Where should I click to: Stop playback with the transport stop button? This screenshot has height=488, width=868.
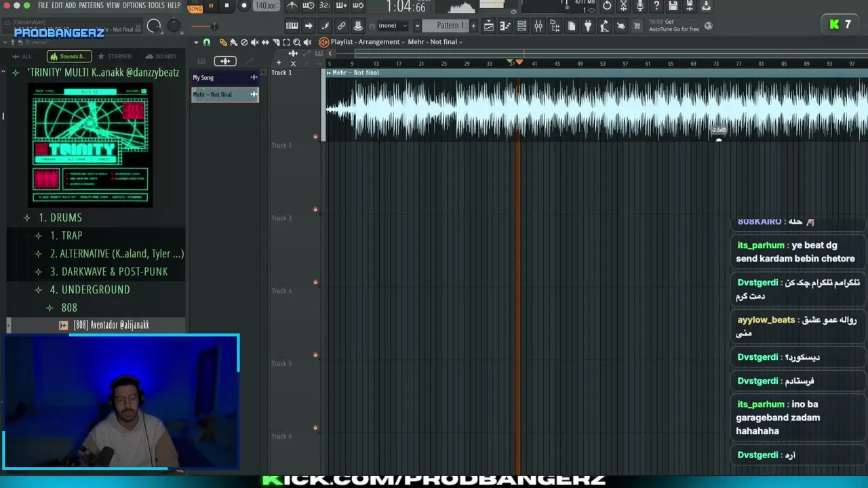tap(226, 6)
